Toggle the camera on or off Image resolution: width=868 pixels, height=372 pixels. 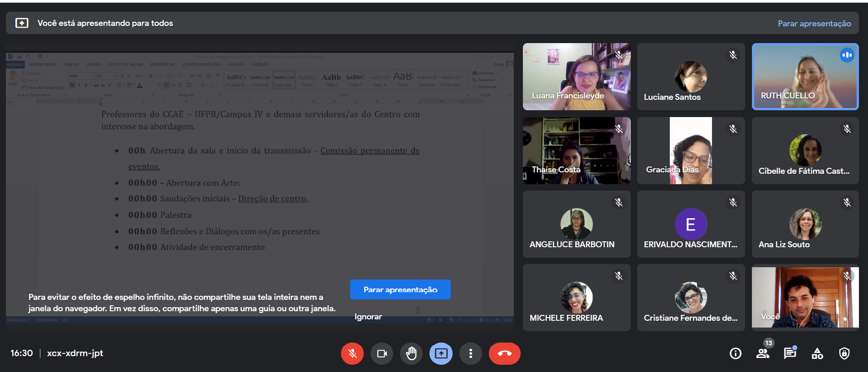pos(382,353)
